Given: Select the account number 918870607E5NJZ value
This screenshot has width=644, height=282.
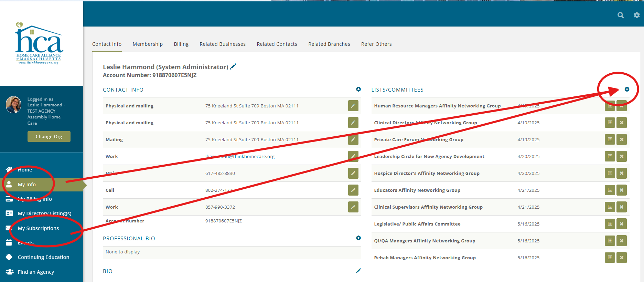Looking at the screenshot, I should 224,221.
